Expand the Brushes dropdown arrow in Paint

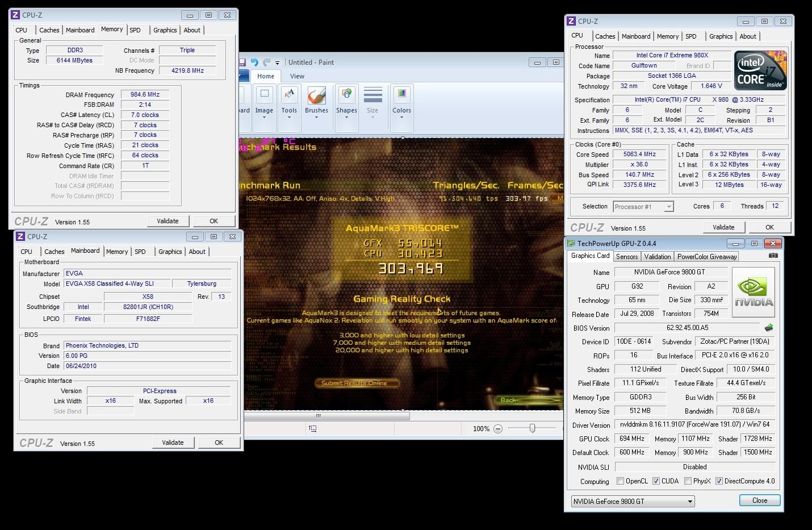316,117
